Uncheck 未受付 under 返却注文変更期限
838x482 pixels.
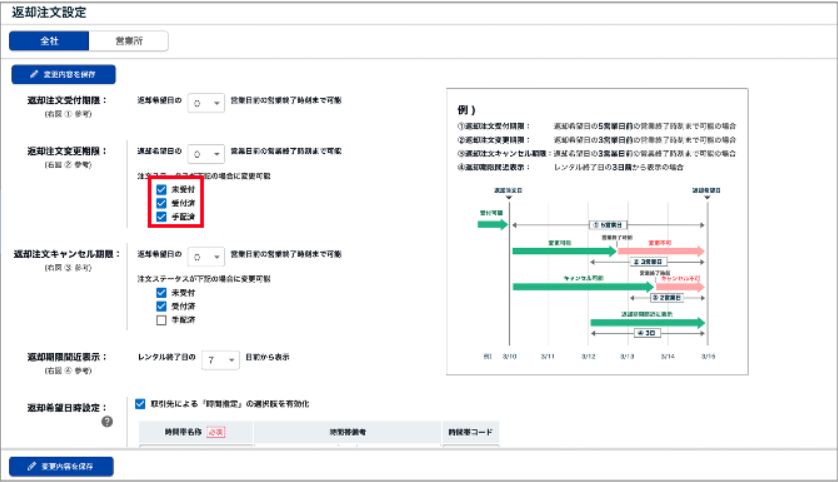click(x=161, y=189)
